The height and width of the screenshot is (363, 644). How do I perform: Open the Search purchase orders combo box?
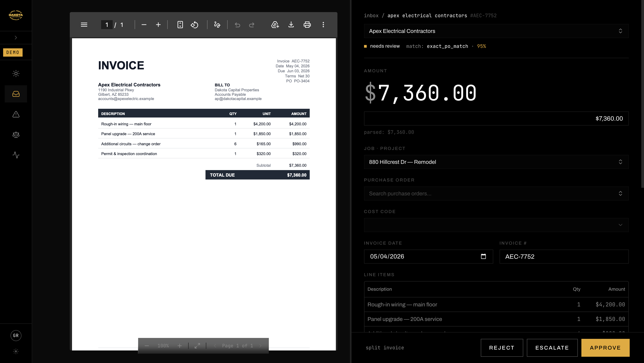[496, 193]
